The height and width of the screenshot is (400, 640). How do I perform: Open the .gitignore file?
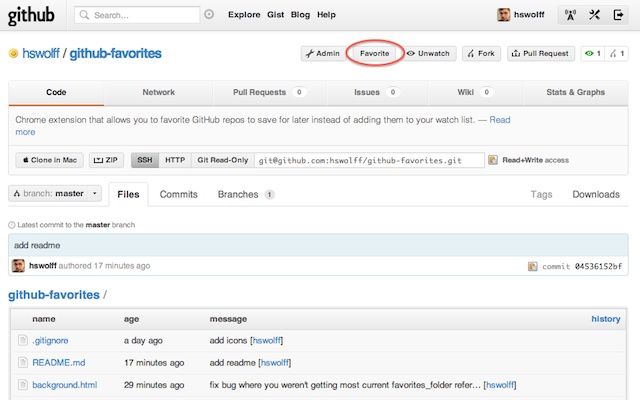pos(50,340)
